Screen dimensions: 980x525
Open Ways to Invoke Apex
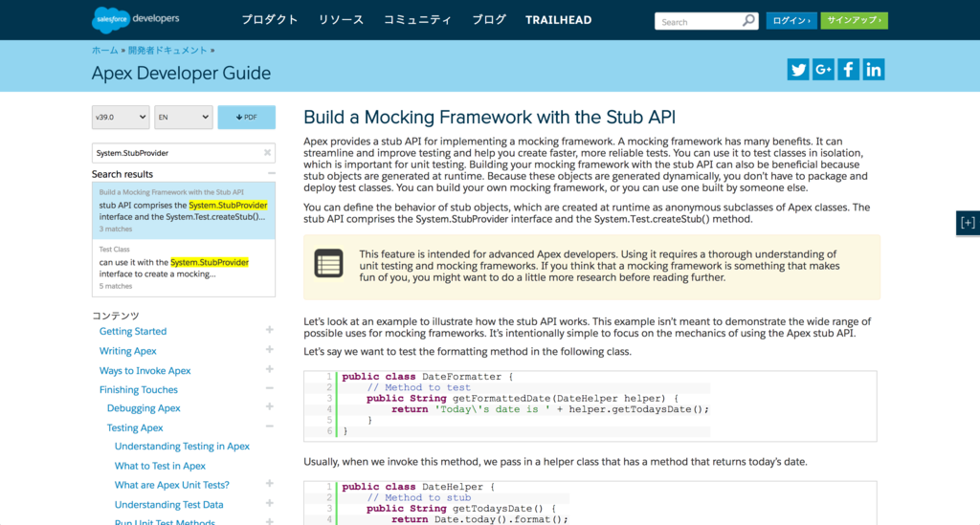[145, 370]
